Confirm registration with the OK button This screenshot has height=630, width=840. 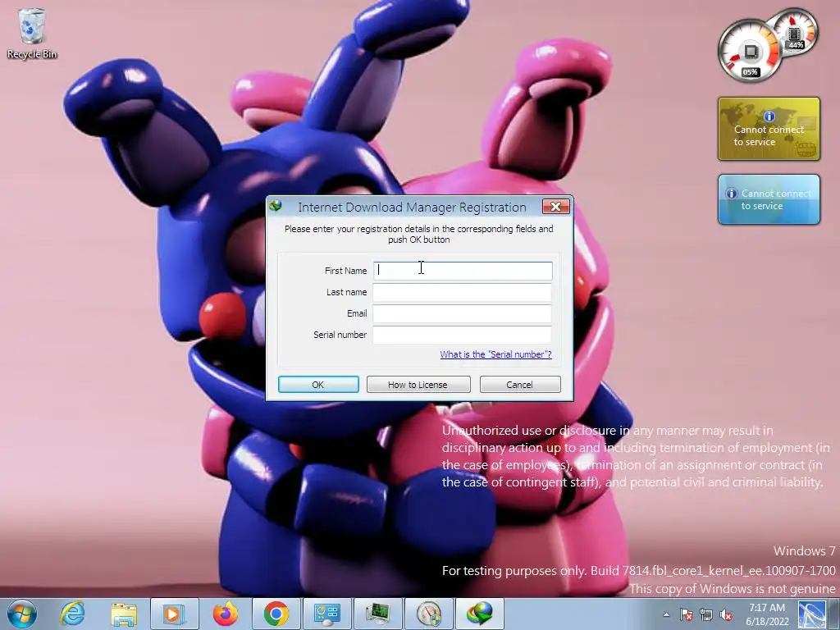[x=318, y=384]
